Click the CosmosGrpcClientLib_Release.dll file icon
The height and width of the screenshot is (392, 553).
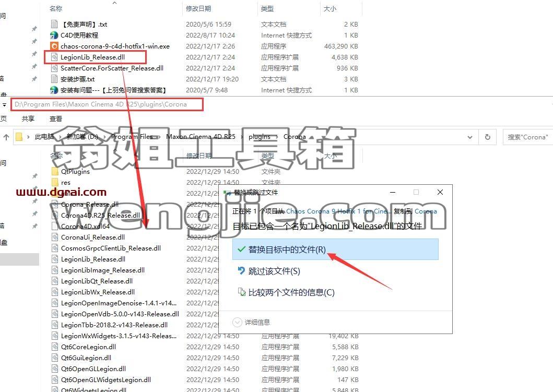click(x=55, y=248)
